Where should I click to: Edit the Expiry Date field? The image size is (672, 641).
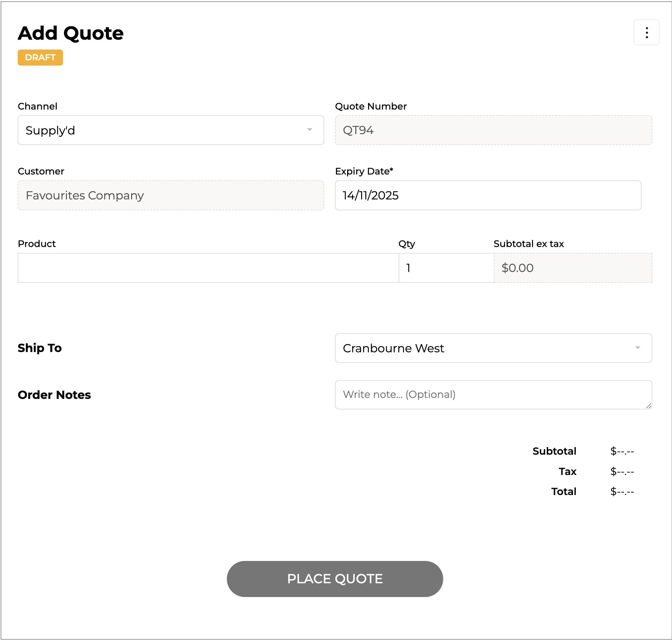[488, 196]
